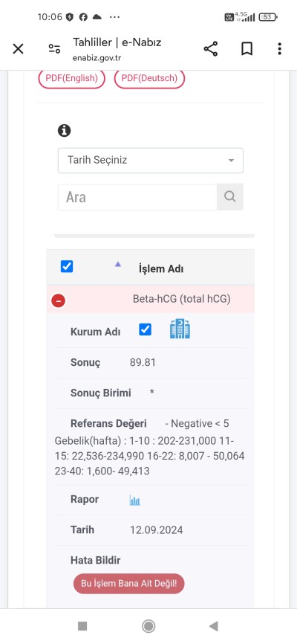Download PDF(English) report
This screenshot has height=644, width=297.
72,78
